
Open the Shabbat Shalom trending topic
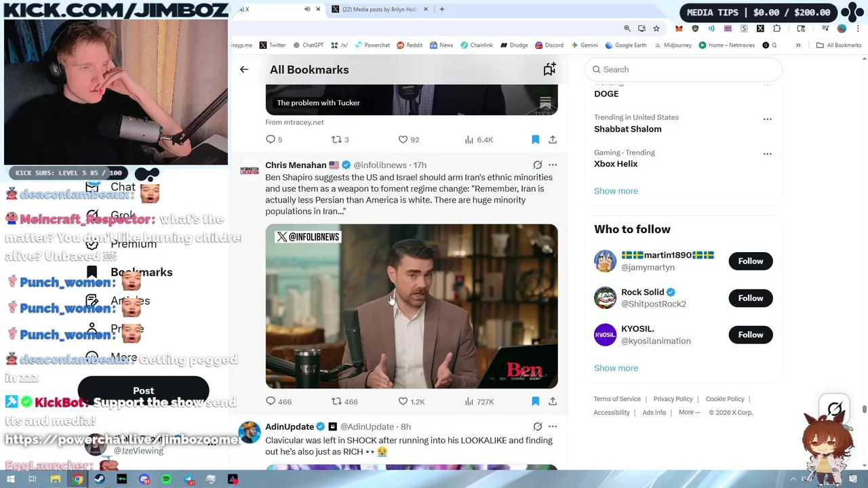click(628, 129)
